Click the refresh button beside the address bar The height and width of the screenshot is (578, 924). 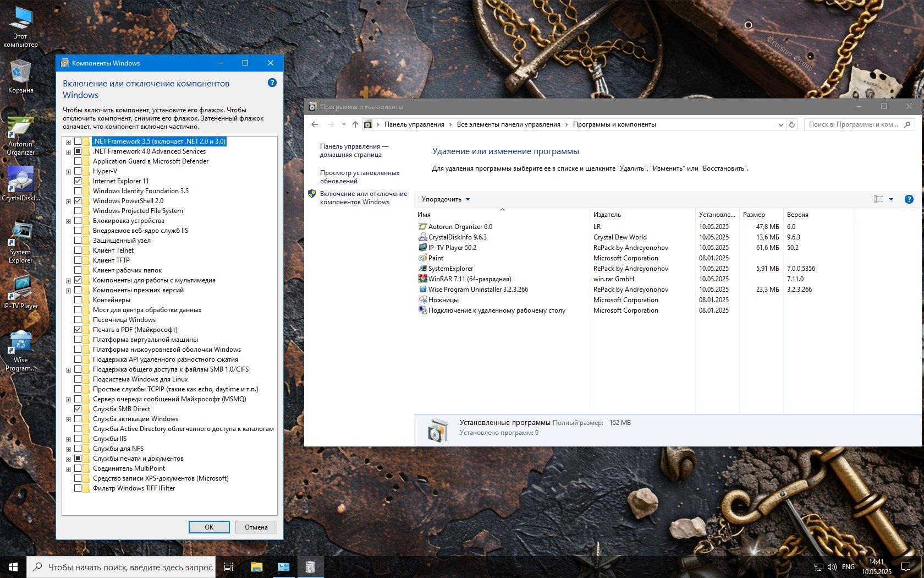(x=792, y=124)
